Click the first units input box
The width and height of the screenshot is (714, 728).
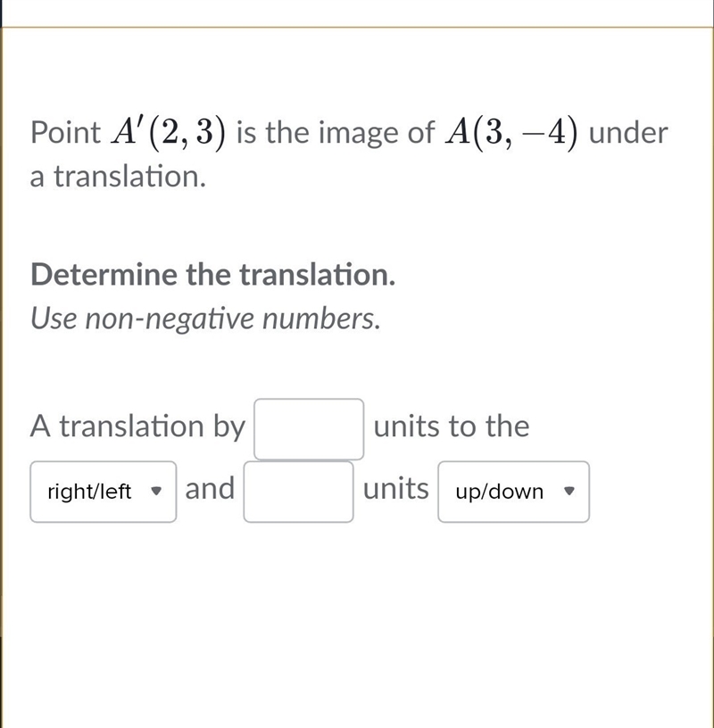(x=309, y=429)
